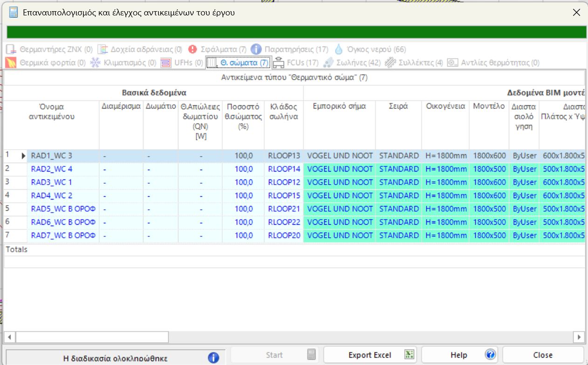Click the FCUs fan coil icon
The height and width of the screenshot is (365, 588).
tap(279, 62)
